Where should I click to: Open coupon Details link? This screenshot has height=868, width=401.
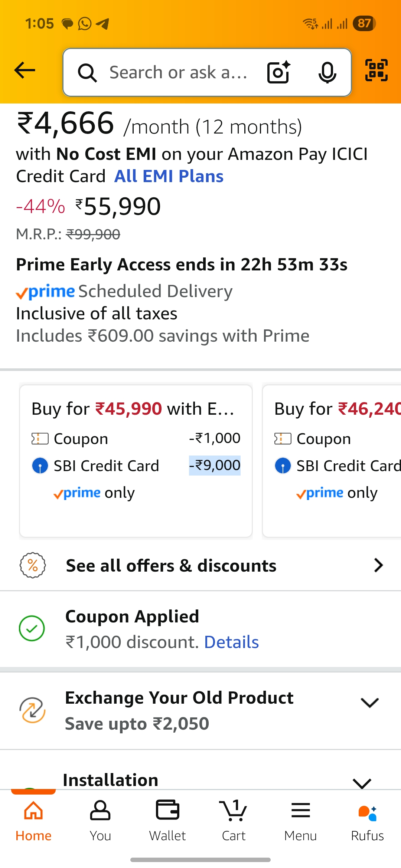click(x=231, y=642)
